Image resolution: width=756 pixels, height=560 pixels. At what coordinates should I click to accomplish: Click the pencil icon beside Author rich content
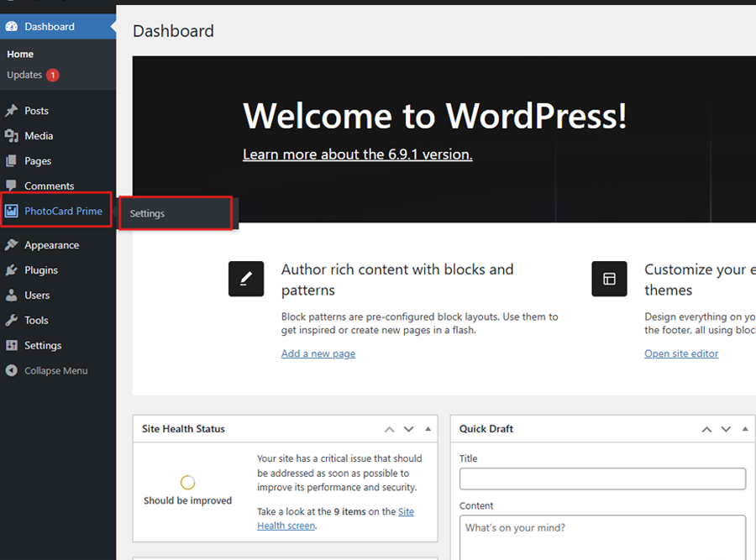pyautogui.click(x=246, y=279)
